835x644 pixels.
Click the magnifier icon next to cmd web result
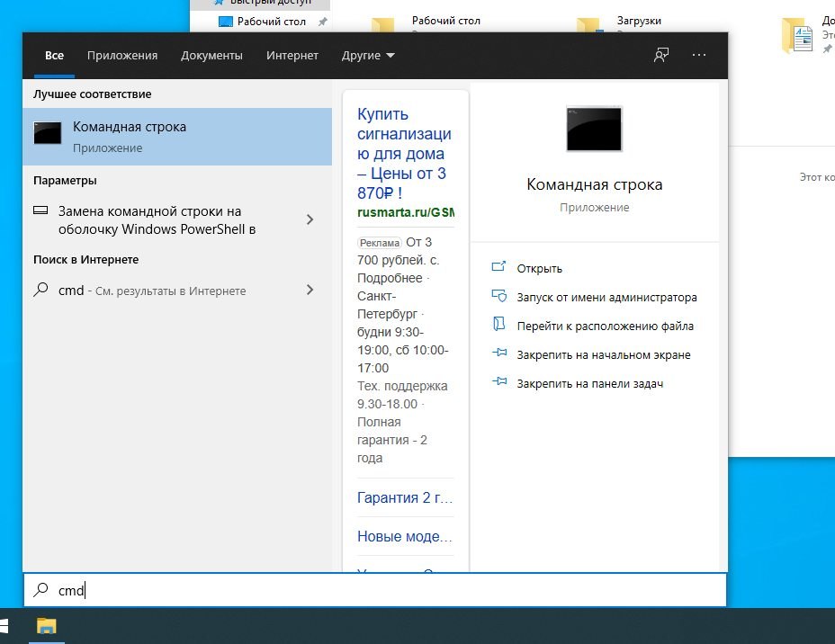tap(40, 290)
